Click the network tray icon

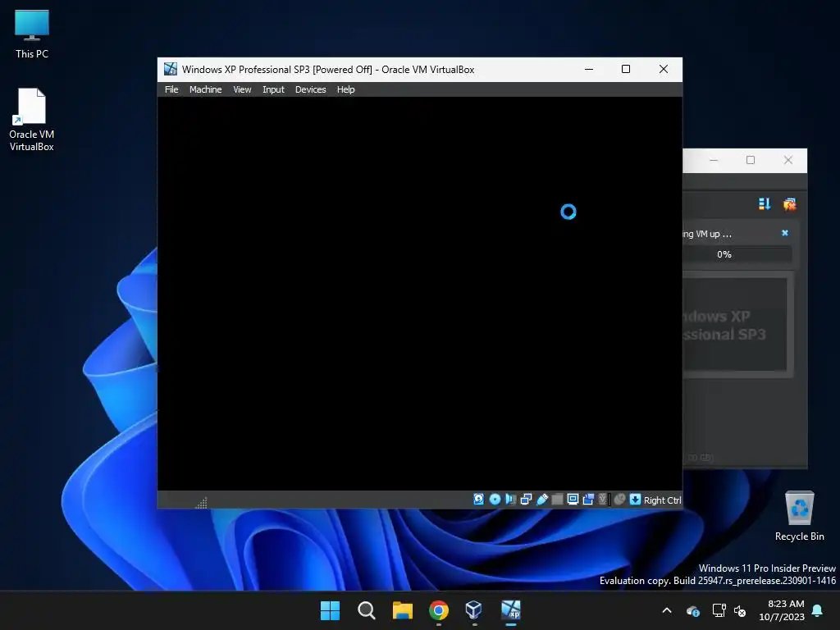click(719, 610)
